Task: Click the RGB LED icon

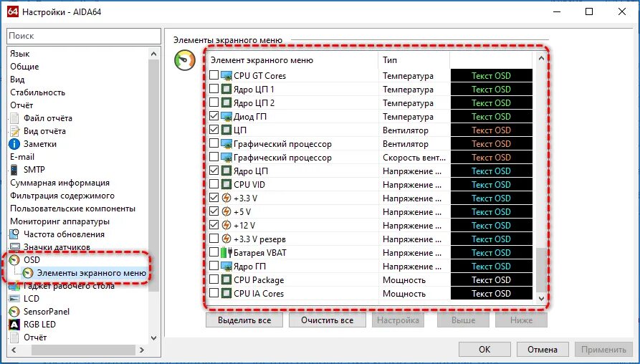Action: tap(14, 325)
